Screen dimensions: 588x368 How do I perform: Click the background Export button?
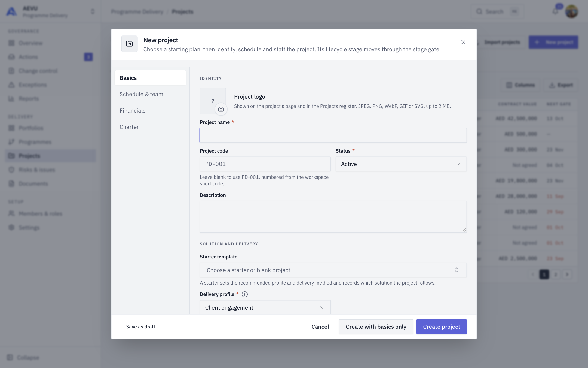coord(561,85)
